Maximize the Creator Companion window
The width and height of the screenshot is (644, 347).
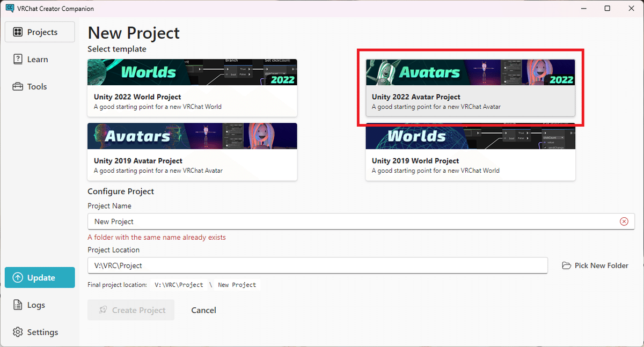(607, 8)
